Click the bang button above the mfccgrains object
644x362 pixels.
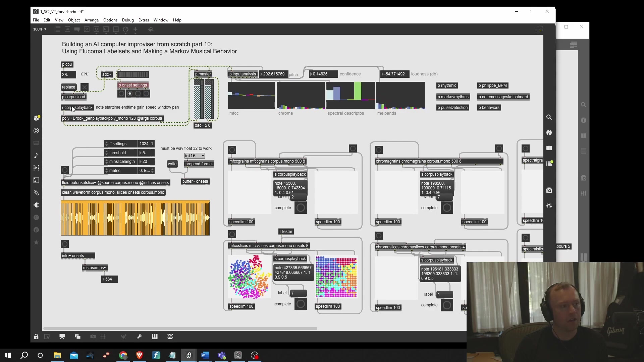coord(232,149)
